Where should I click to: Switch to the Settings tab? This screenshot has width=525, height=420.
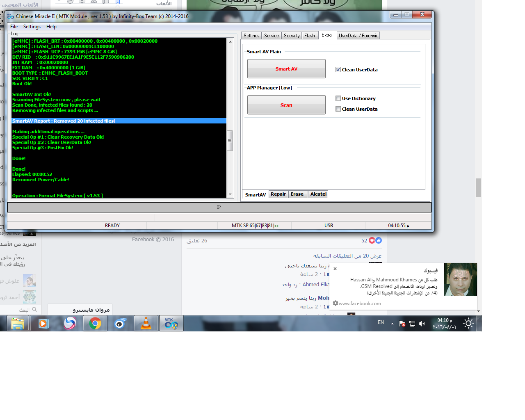coord(251,36)
